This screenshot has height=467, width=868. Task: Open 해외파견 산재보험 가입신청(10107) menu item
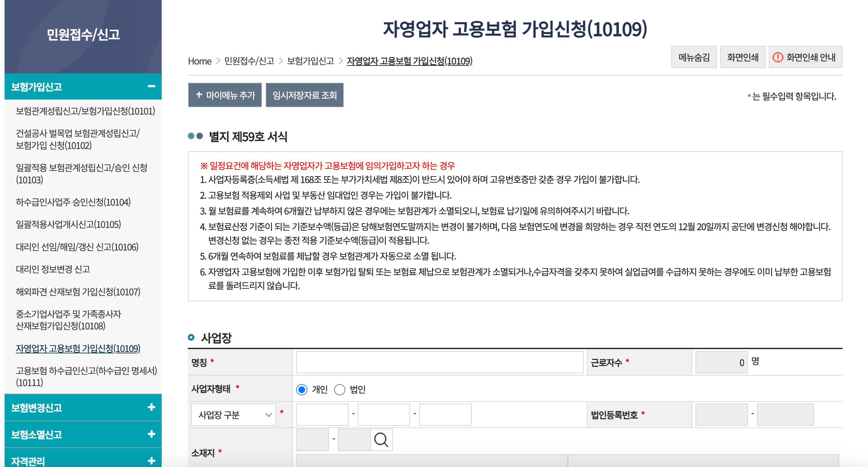click(x=78, y=292)
